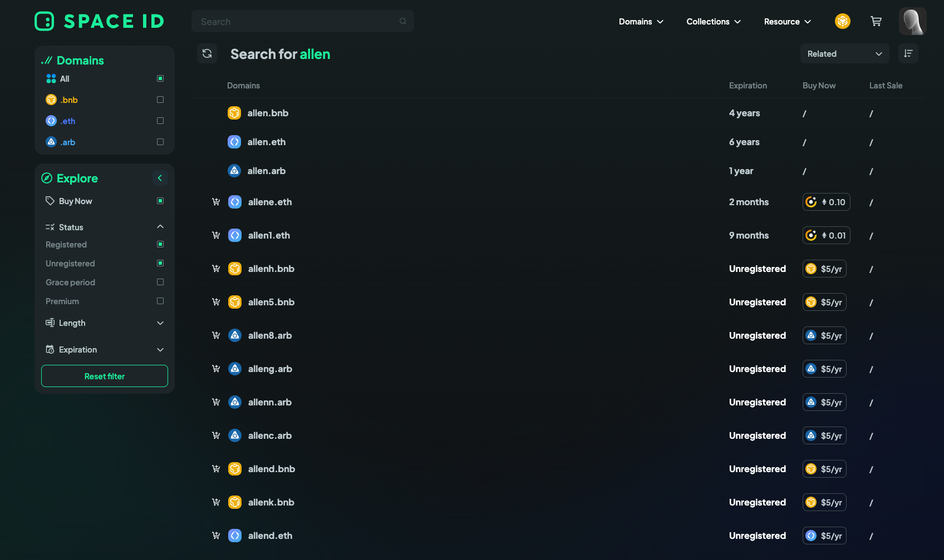Enable the .bnb domain filter checkbox

point(160,100)
